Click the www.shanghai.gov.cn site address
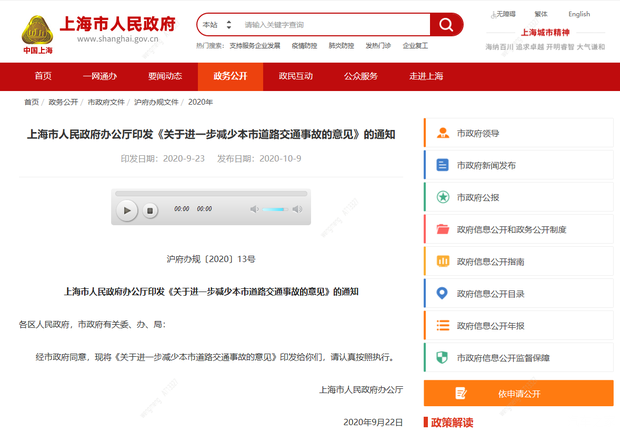The height and width of the screenshot is (432, 620). click(x=117, y=39)
